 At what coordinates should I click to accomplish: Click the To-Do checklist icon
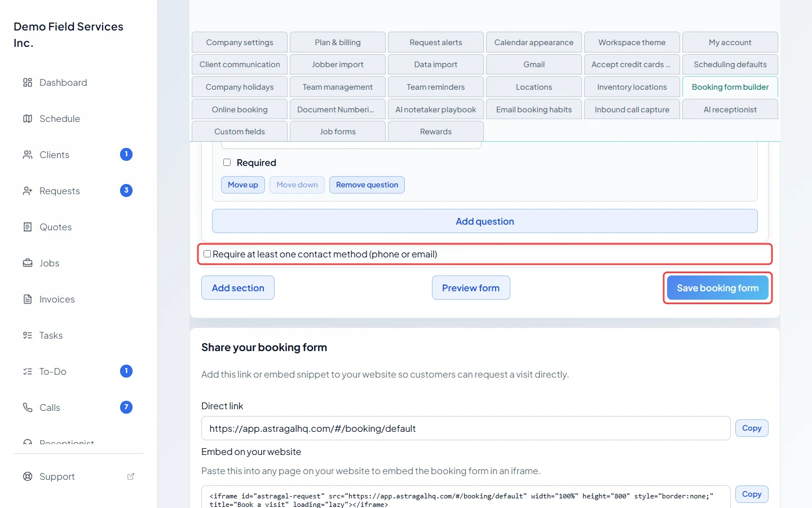pyautogui.click(x=28, y=371)
